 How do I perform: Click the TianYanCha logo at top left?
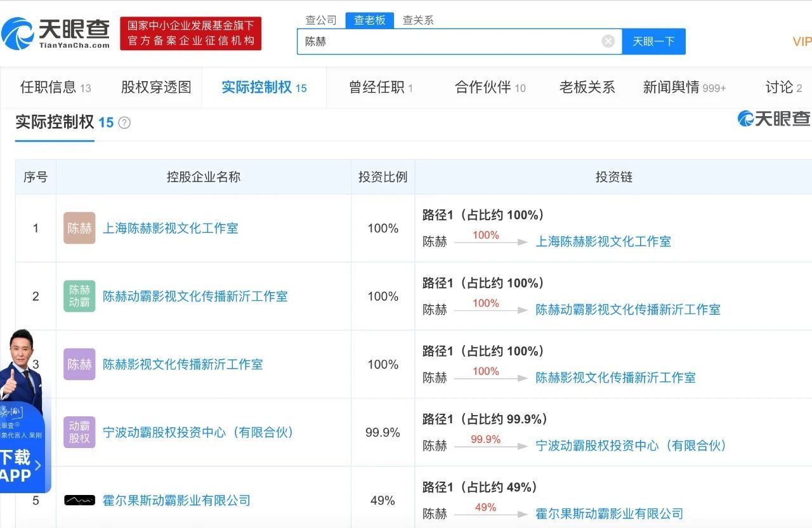coord(56,34)
